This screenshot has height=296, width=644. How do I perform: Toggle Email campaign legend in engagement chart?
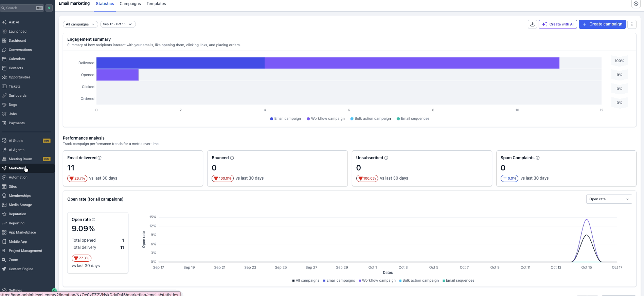[x=285, y=119]
